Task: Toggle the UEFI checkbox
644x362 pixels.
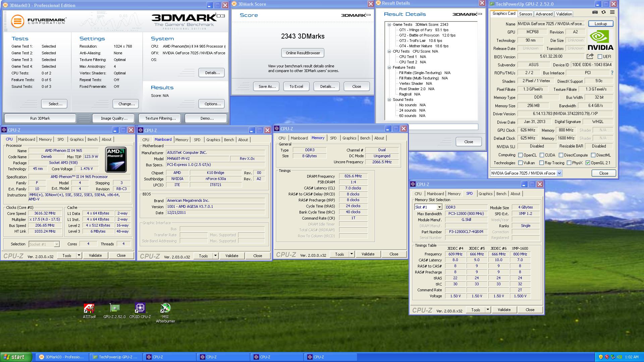Action: point(600,57)
